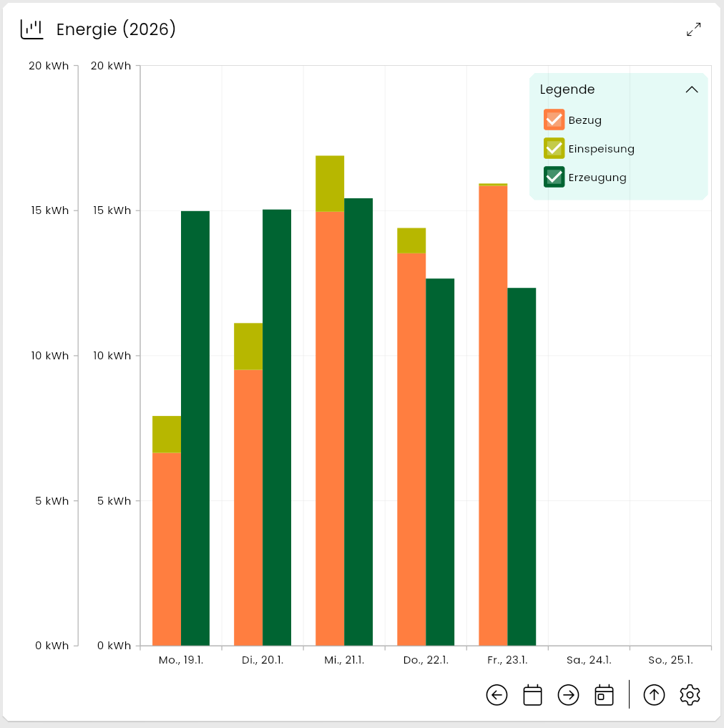
Task: Click the Do., 22.1. axis label
Action: click(424, 661)
